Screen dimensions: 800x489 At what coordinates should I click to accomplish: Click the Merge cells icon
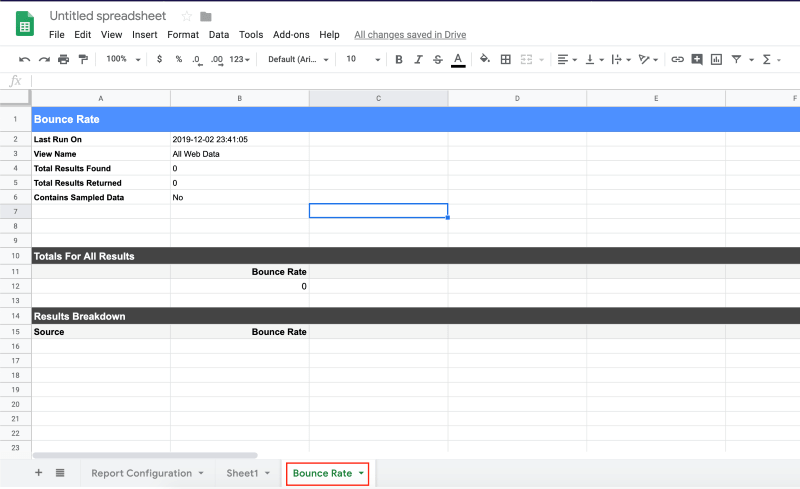526,60
